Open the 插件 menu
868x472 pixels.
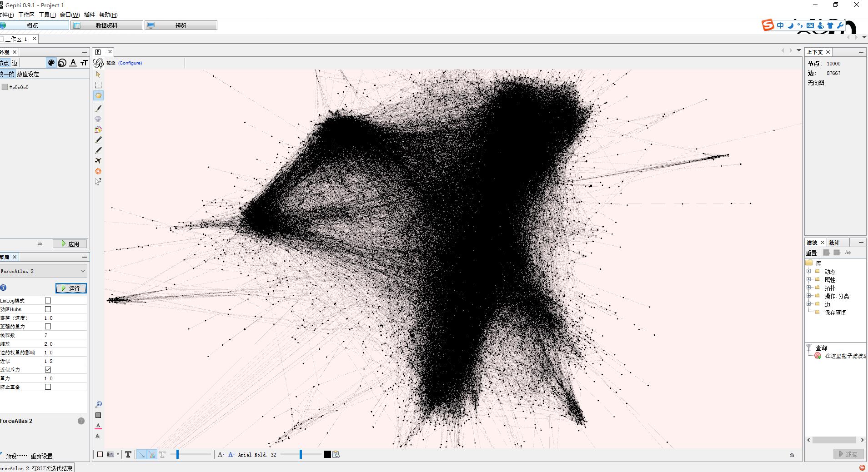coord(90,15)
